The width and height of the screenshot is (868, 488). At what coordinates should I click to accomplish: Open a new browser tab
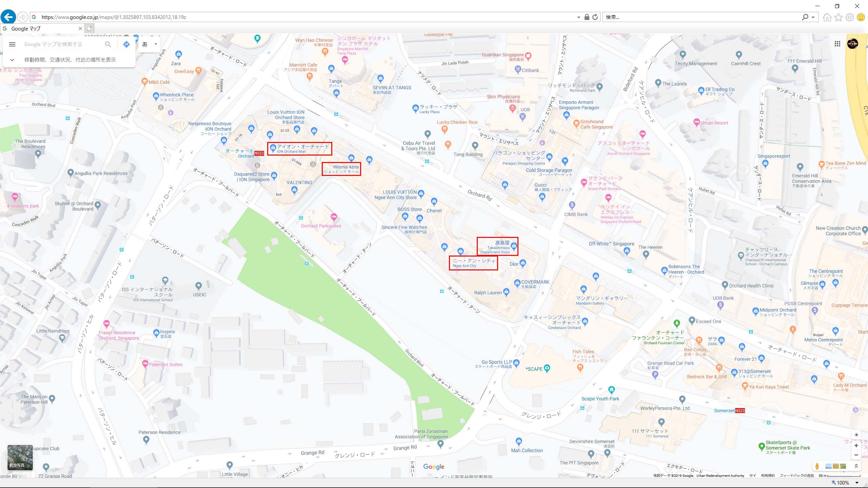click(x=89, y=28)
